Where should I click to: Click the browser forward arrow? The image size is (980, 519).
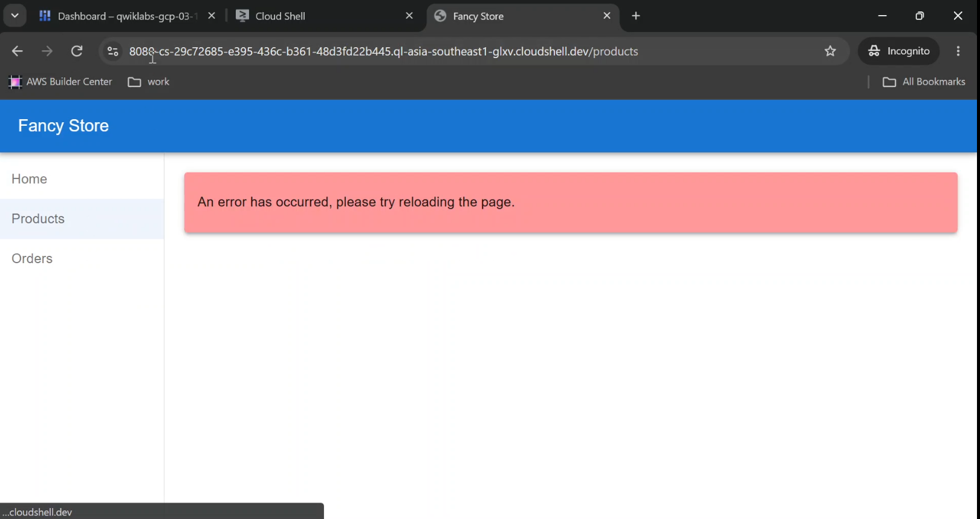pos(47,51)
